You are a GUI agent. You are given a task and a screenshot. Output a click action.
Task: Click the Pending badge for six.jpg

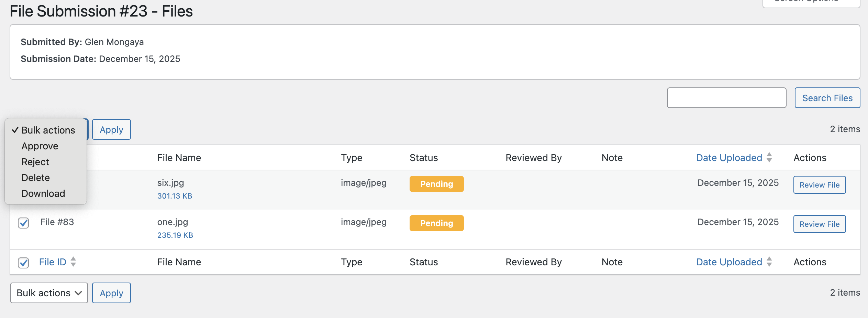(436, 184)
